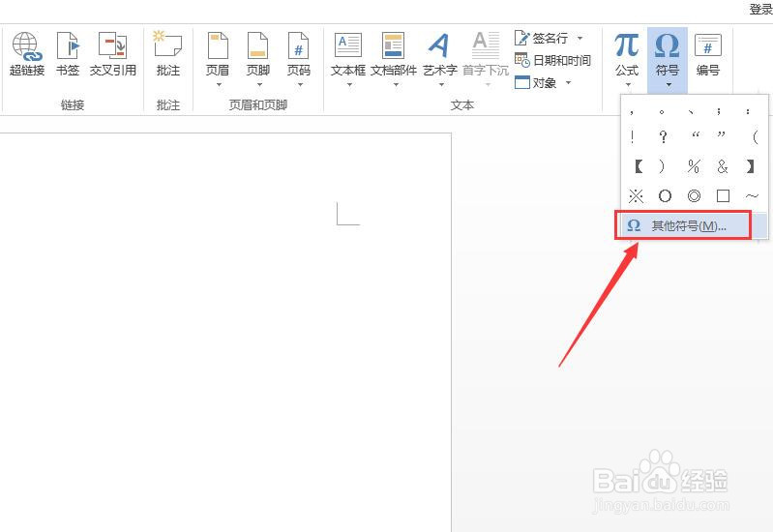Insert the ※ reference mark symbol
The width and height of the screenshot is (773, 532).
(x=636, y=196)
